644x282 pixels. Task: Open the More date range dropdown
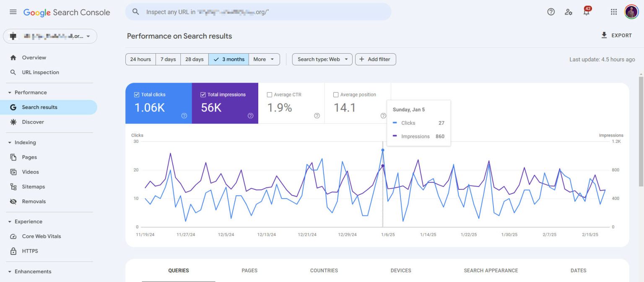264,59
